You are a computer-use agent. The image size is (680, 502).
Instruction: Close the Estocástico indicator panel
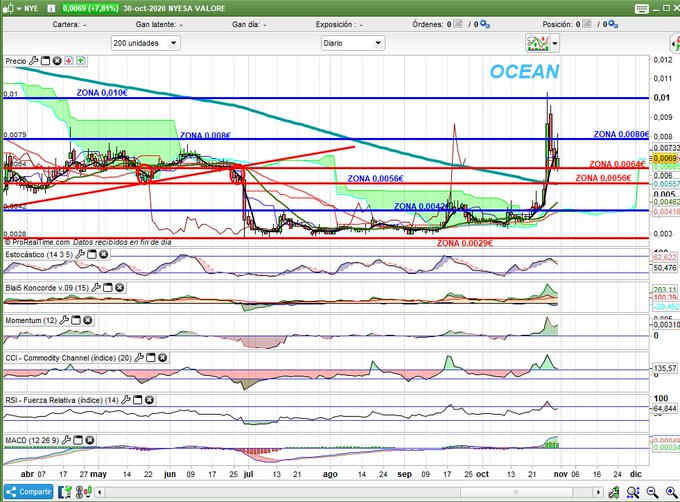(x=104, y=254)
